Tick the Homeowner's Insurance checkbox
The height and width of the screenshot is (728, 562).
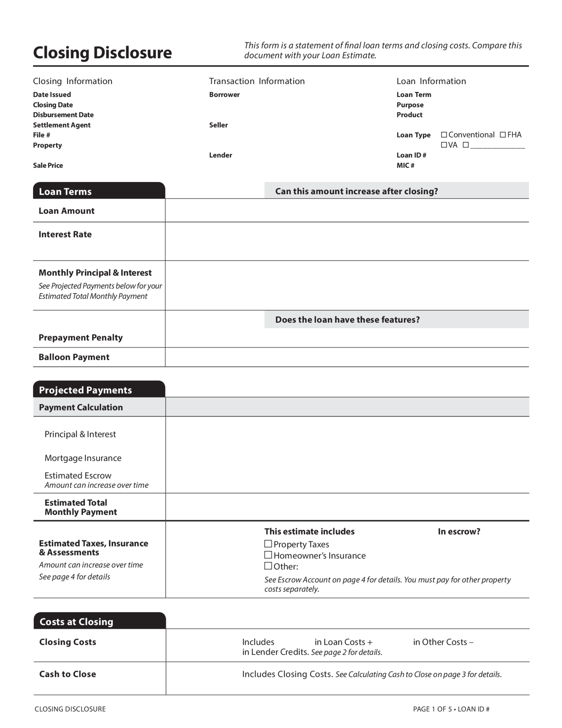point(268,555)
